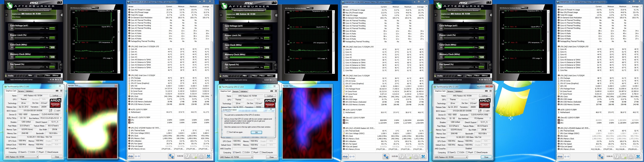Viewport: 644px width, 162px height.
Task: Click the logging sheet icon in HWiNFO showing 0:06:41
Action: click(x=624, y=156)
